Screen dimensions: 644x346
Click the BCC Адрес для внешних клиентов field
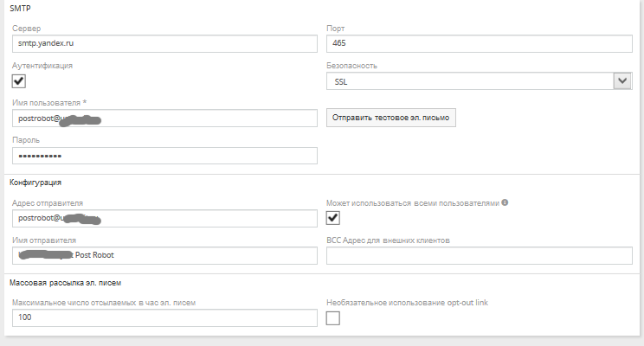coord(480,255)
